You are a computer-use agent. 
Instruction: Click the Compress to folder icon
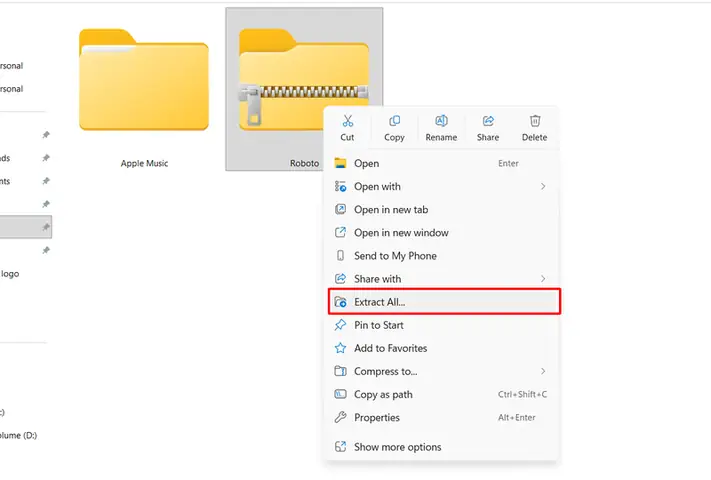[340, 371]
